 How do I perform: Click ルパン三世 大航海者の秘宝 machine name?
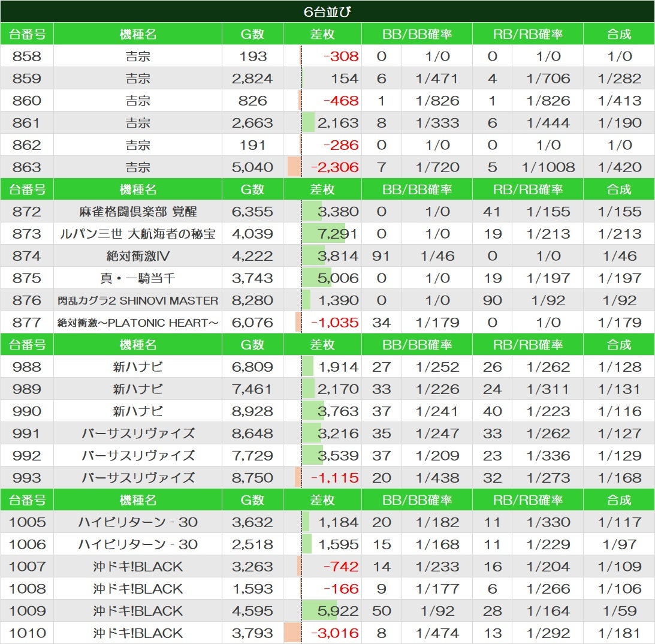pos(138,234)
